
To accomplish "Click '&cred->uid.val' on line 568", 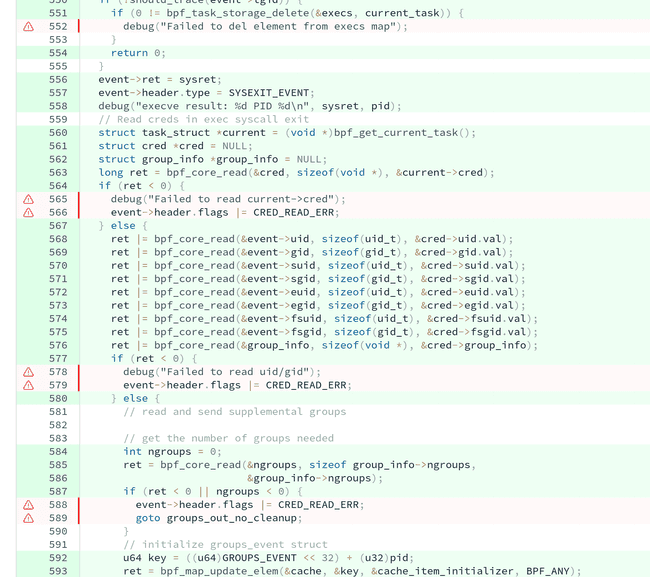I will click(458, 239).
